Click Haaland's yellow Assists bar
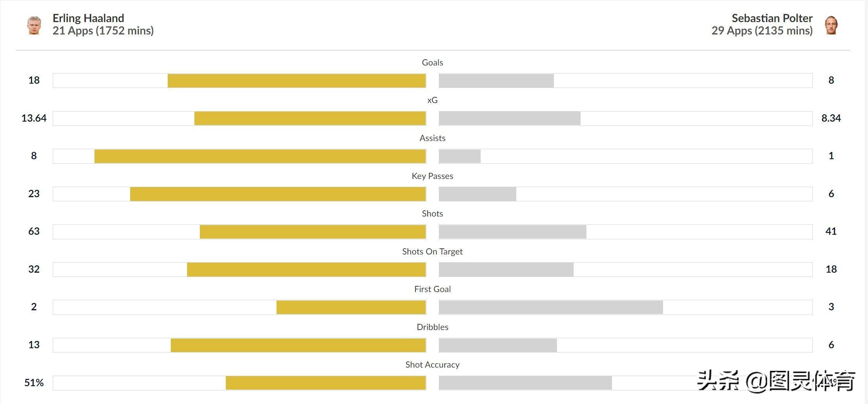 [x=260, y=156]
